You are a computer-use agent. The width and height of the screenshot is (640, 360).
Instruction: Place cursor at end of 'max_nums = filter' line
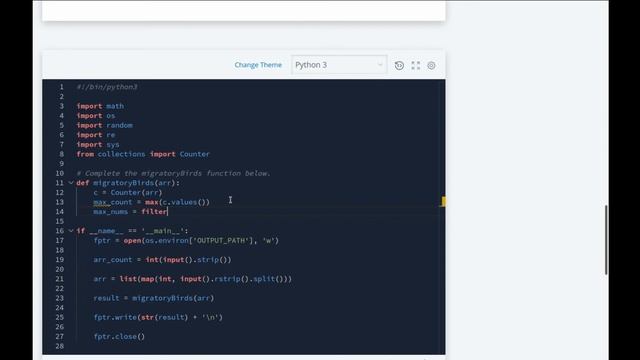pyautogui.click(x=168, y=212)
